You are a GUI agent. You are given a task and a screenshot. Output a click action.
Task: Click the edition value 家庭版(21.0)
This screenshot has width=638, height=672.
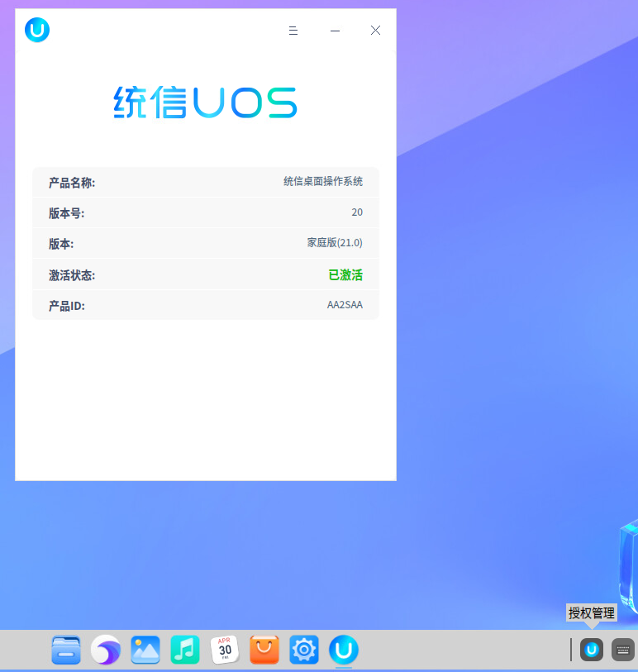[x=335, y=242]
